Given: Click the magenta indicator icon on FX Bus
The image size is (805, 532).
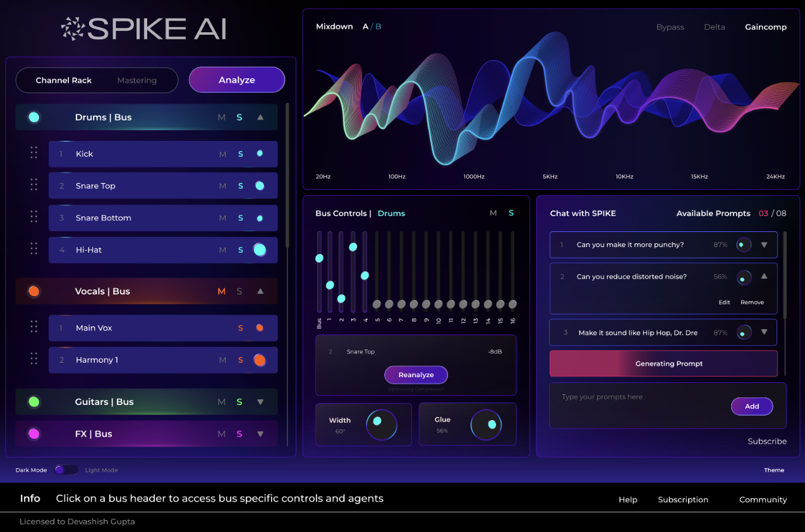Looking at the screenshot, I should (x=33, y=434).
